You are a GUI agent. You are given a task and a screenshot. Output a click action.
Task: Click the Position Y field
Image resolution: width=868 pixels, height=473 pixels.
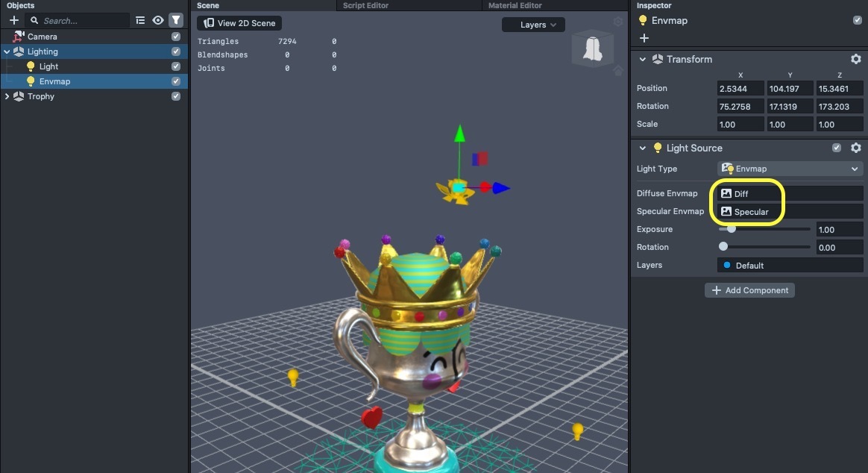point(790,89)
